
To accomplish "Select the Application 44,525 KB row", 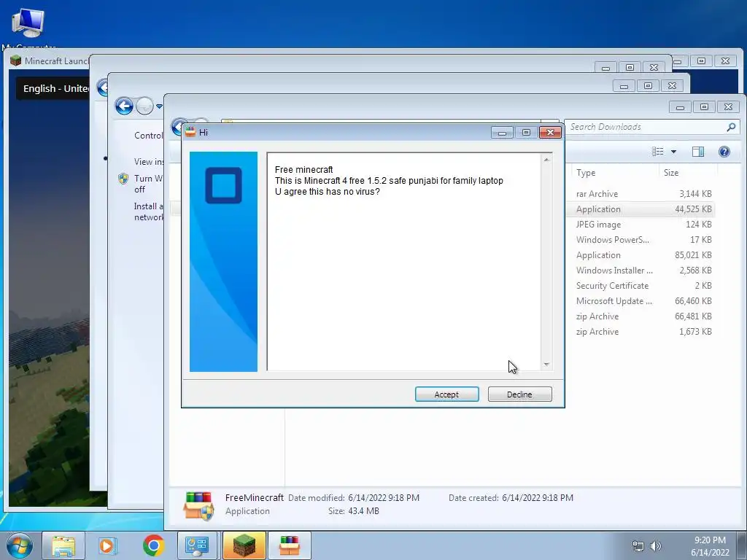I will pyautogui.click(x=643, y=209).
